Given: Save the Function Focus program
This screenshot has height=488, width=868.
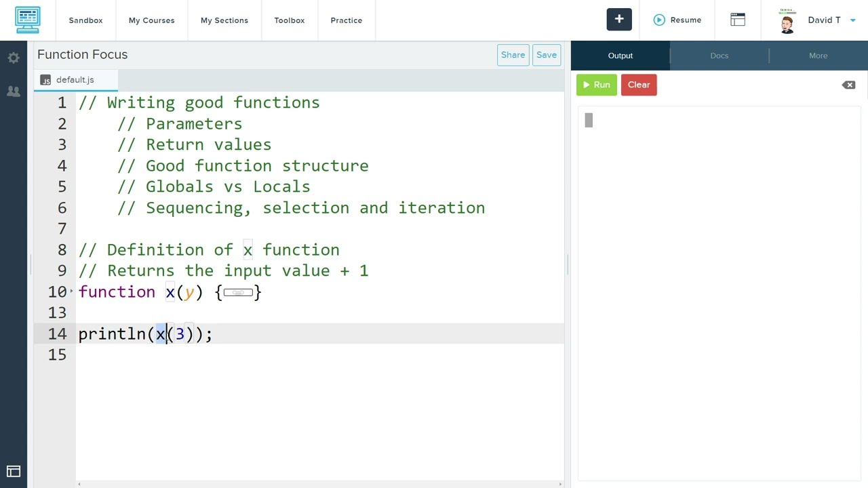Looking at the screenshot, I should [547, 55].
